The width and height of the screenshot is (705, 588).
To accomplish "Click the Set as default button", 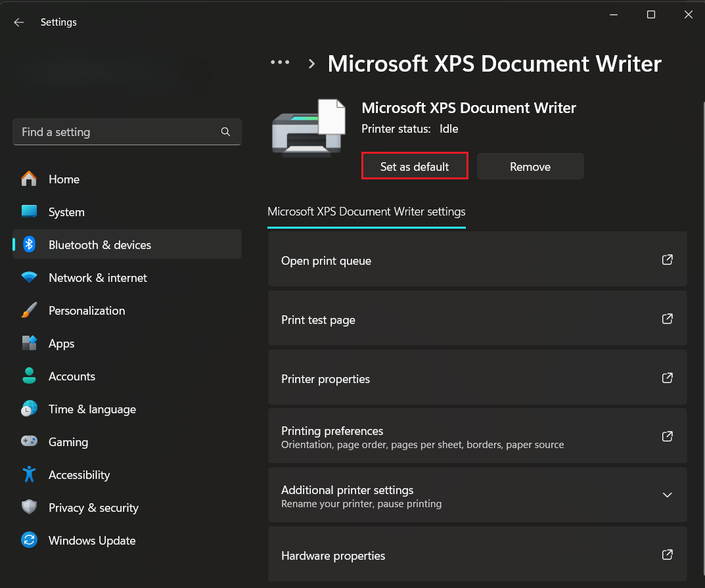I will tap(415, 166).
